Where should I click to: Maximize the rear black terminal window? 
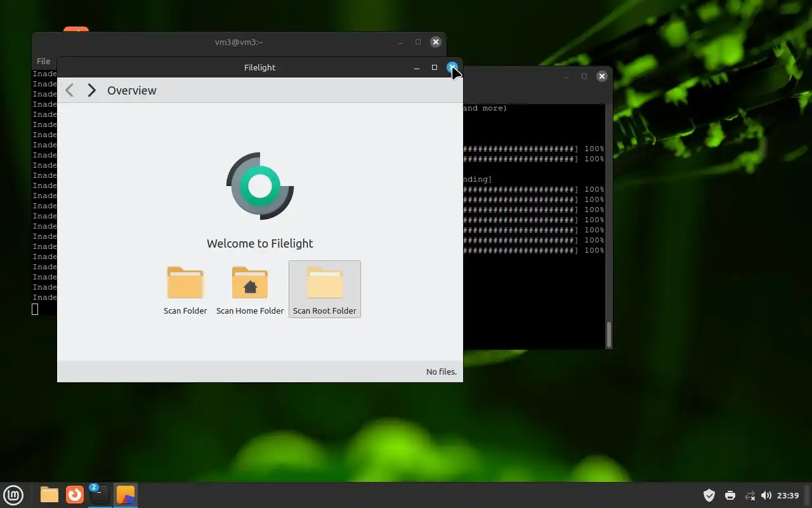pyautogui.click(x=584, y=76)
